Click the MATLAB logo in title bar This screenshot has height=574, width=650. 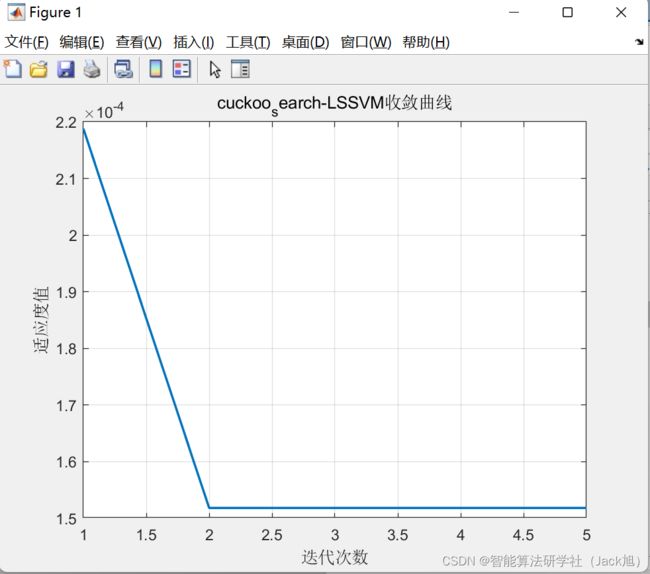16,12
